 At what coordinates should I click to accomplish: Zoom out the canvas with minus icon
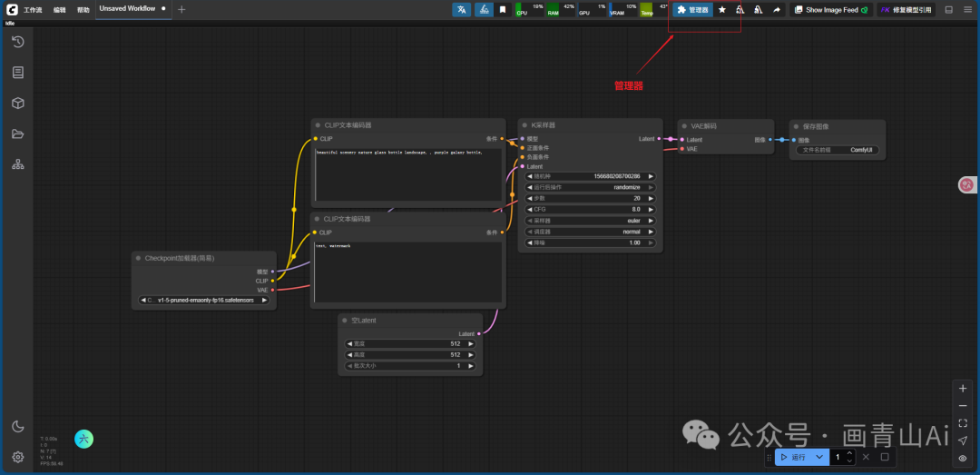963,406
